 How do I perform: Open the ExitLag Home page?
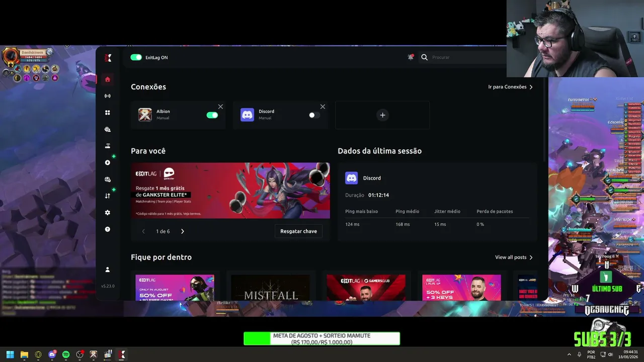click(107, 79)
